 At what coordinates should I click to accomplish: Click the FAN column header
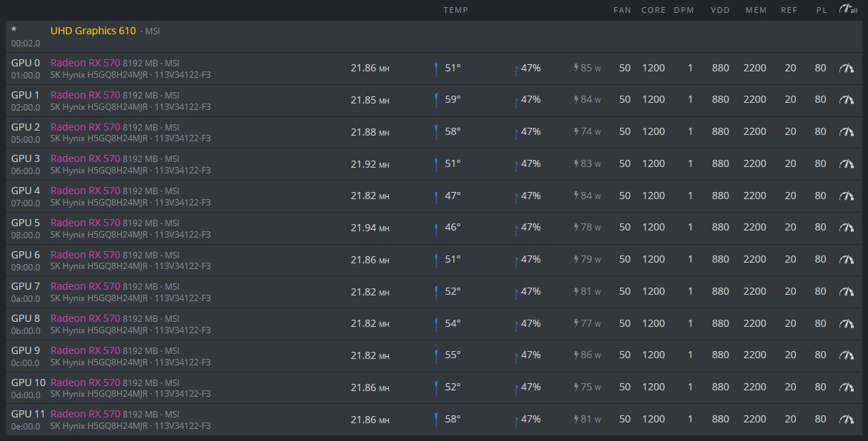tap(622, 10)
